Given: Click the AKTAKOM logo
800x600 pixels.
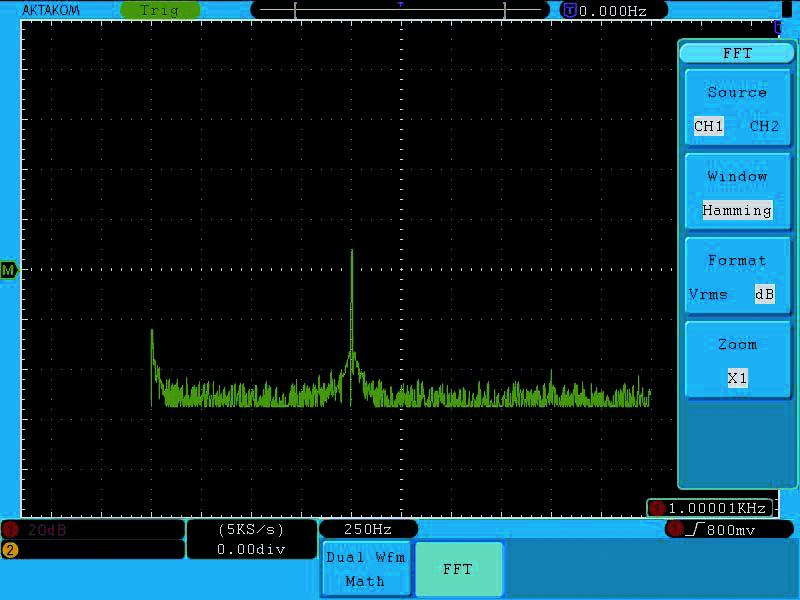Looking at the screenshot, I should (x=51, y=10).
